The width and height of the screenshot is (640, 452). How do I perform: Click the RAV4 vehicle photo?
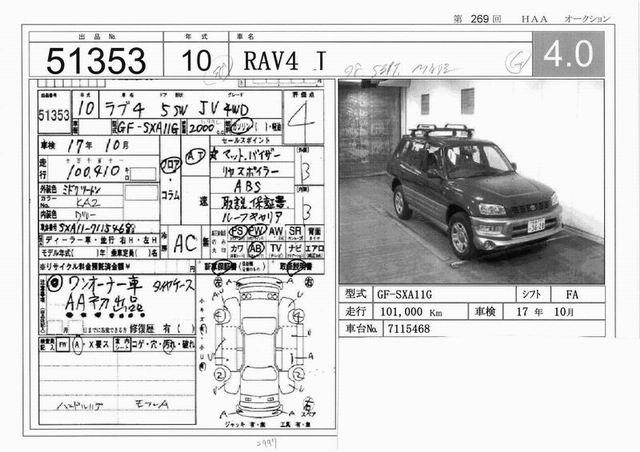tap(470, 181)
